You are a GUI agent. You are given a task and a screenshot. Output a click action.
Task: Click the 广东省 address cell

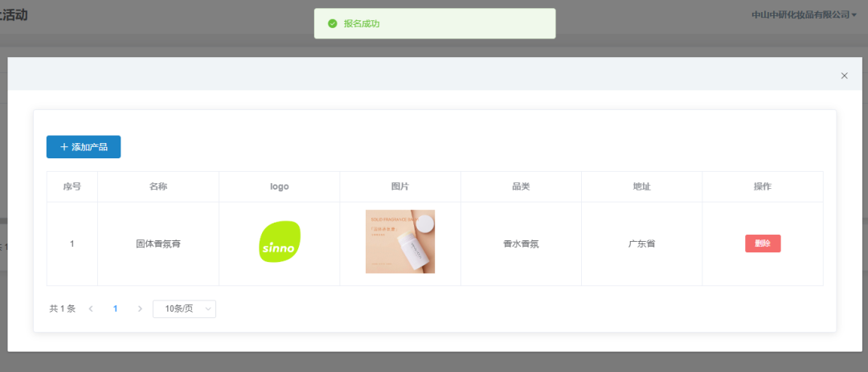click(x=641, y=243)
